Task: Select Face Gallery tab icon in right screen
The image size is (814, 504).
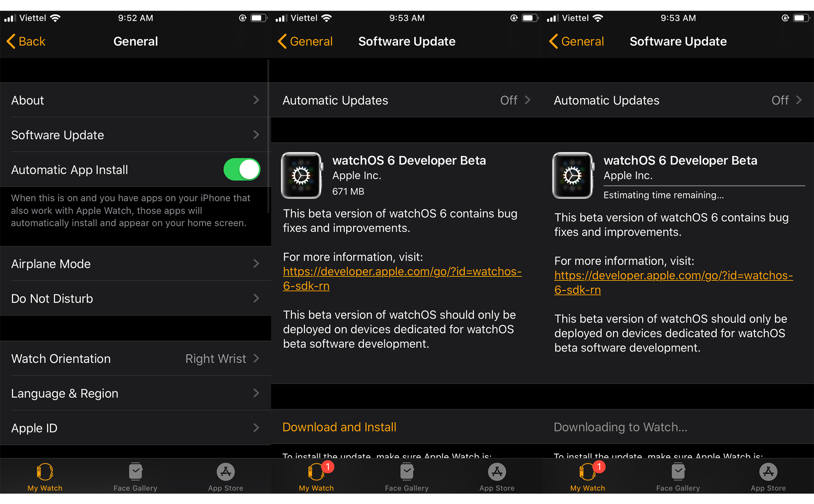Action: 678,472
